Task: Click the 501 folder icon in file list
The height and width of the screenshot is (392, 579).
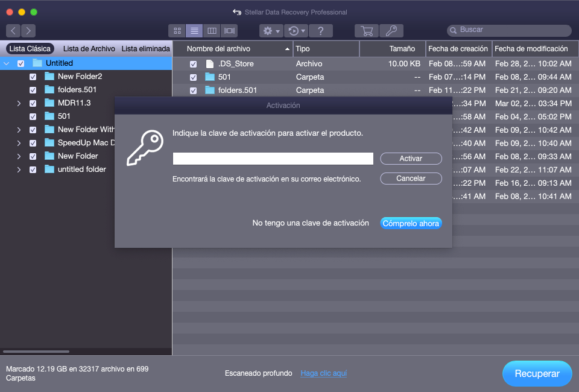Action: click(x=210, y=77)
